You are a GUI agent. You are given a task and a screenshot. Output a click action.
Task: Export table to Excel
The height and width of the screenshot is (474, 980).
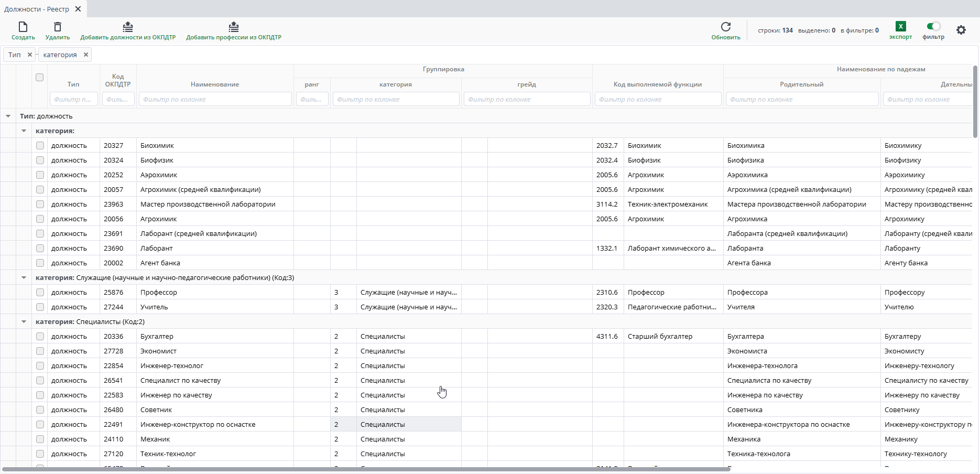tap(900, 27)
